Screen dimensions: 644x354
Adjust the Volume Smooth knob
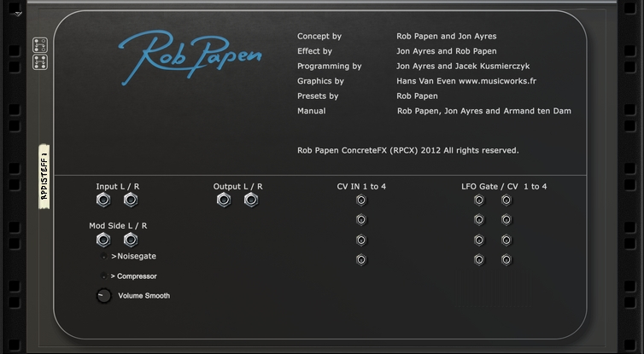104,296
